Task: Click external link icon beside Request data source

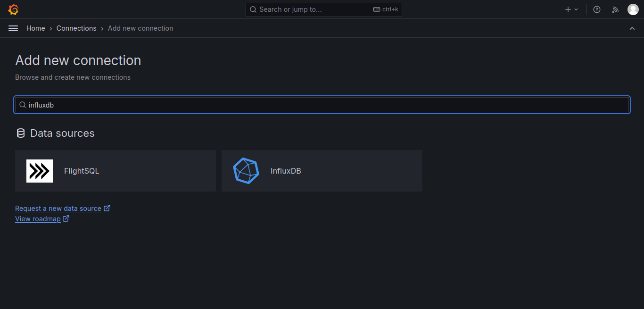Action: tap(107, 208)
